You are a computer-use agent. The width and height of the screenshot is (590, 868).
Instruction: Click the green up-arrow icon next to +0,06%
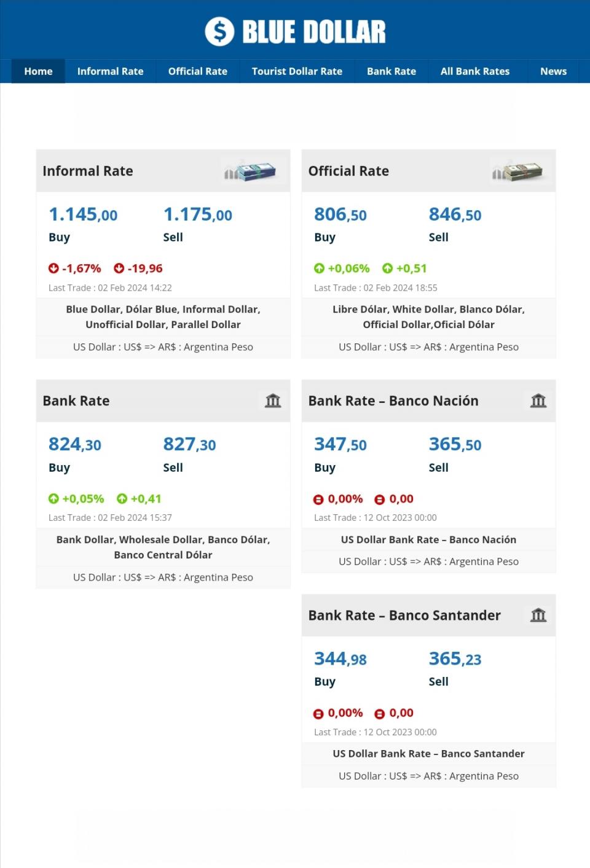pos(319,268)
